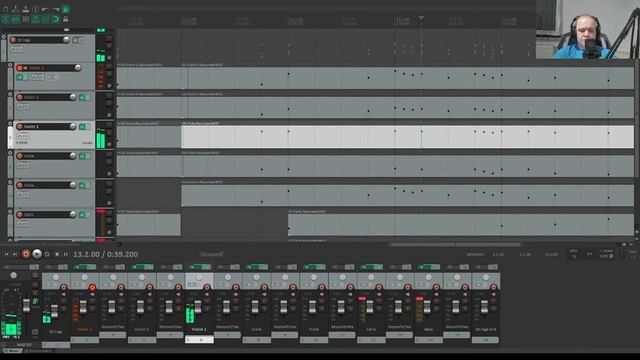The image size is (640, 360).
Task: Click the tempo BPM field
Action: click(574, 254)
